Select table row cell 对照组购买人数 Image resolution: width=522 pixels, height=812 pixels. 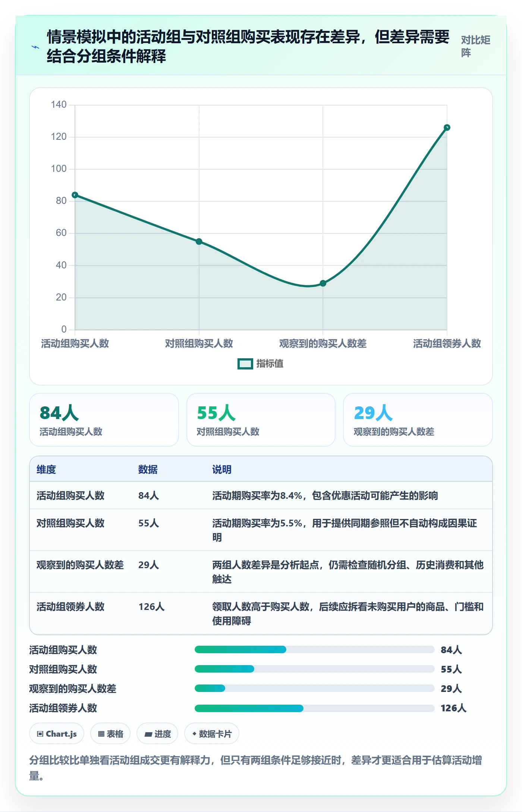pyautogui.click(x=70, y=523)
